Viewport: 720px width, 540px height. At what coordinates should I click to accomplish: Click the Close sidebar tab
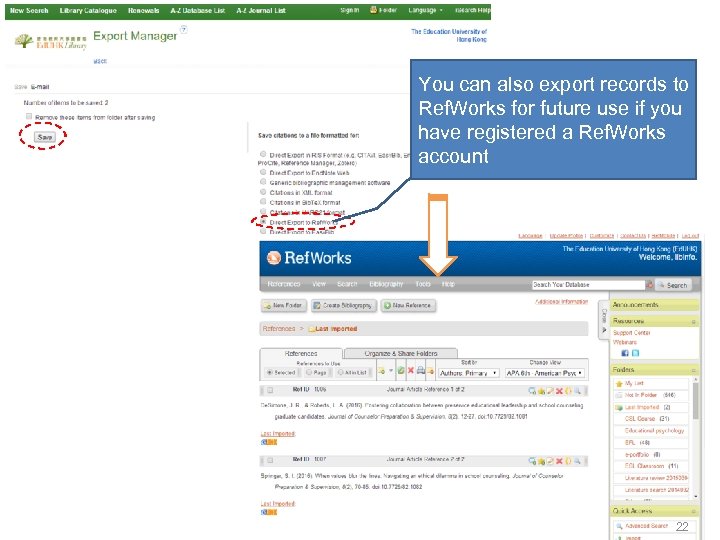604,320
